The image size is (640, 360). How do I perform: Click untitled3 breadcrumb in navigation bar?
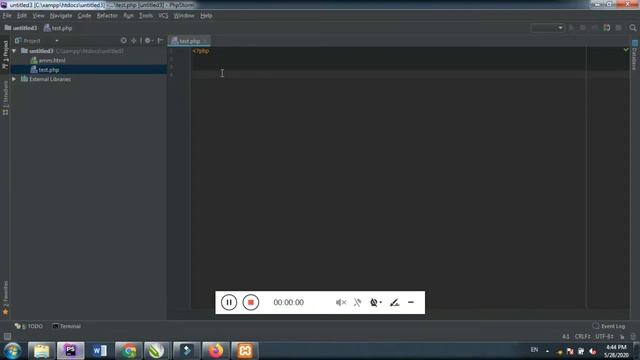point(21,28)
